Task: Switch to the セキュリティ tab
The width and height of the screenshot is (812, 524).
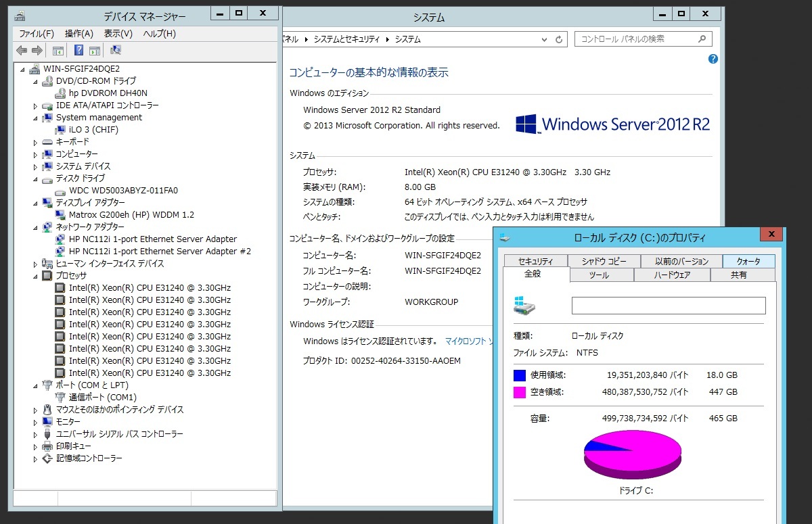Action: click(535, 262)
